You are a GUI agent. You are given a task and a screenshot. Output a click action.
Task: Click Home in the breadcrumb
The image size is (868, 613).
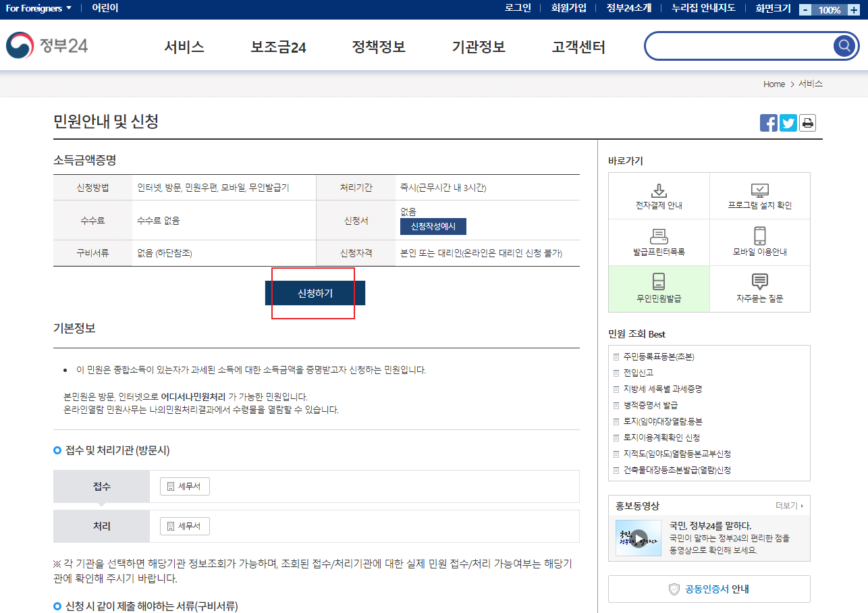(774, 84)
